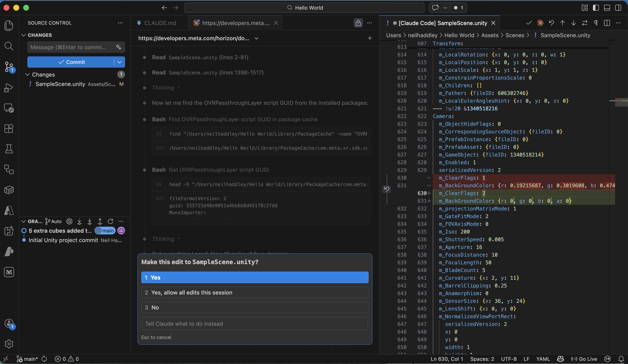This screenshot has width=628, height=364.
Task: Go to next change arrow in diff toolbar
Action: [573, 23]
